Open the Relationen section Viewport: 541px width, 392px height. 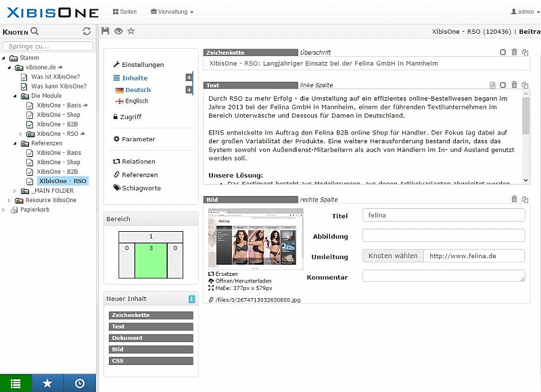[x=134, y=162]
